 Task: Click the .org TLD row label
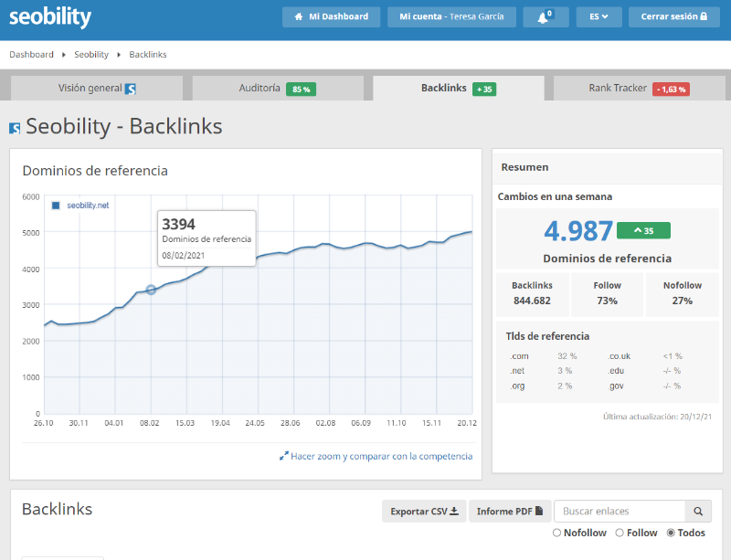517,386
